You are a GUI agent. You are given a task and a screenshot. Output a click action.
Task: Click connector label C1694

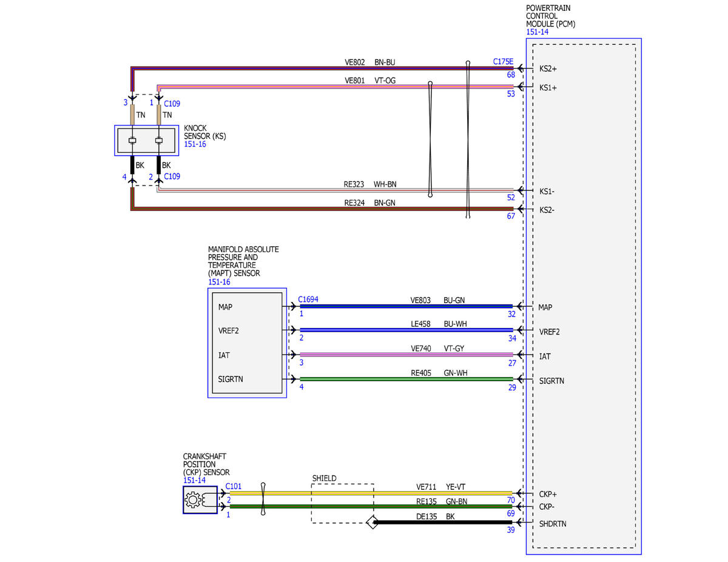click(308, 299)
